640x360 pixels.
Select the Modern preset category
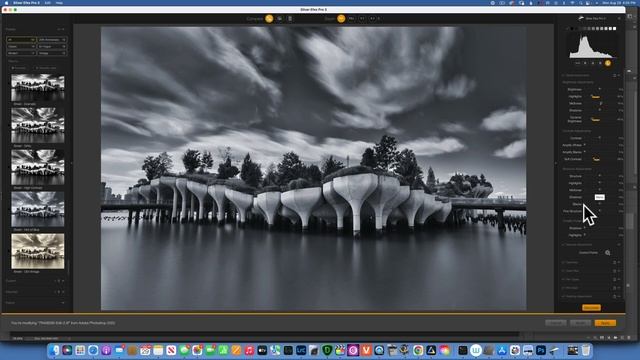[x=21, y=53]
